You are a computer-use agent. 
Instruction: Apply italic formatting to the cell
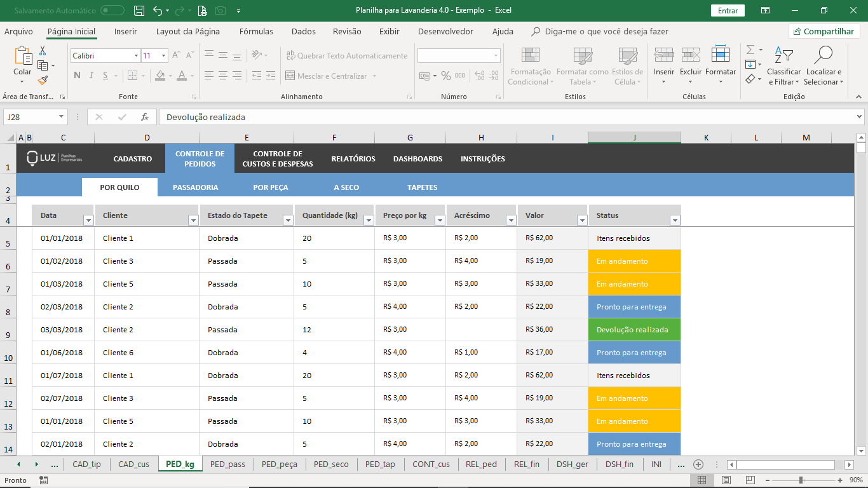[x=92, y=76]
